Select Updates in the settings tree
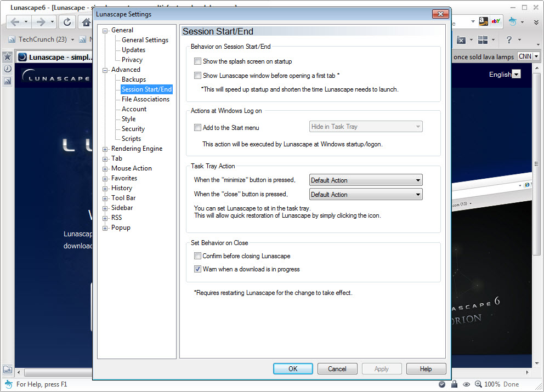544x392 pixels. click(x=134, y=49)
